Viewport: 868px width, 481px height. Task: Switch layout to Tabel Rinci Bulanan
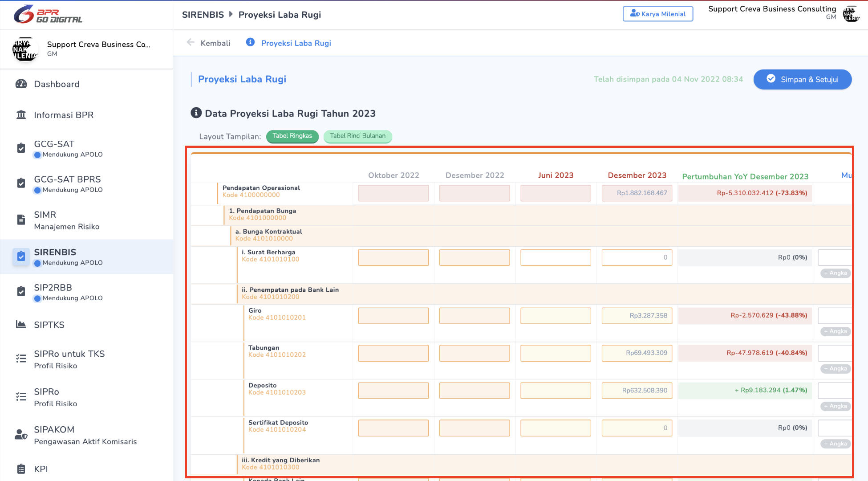[x=357, y=136]
